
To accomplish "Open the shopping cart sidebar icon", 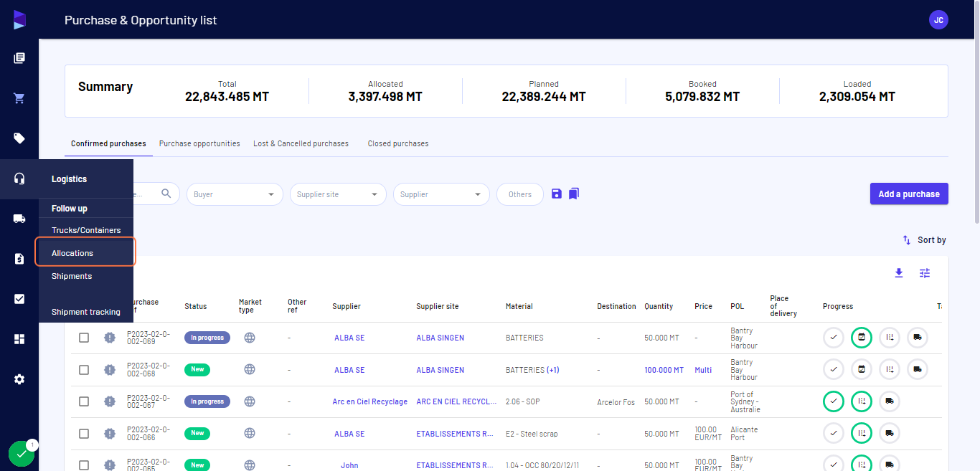I will click(x=19, y=98).
